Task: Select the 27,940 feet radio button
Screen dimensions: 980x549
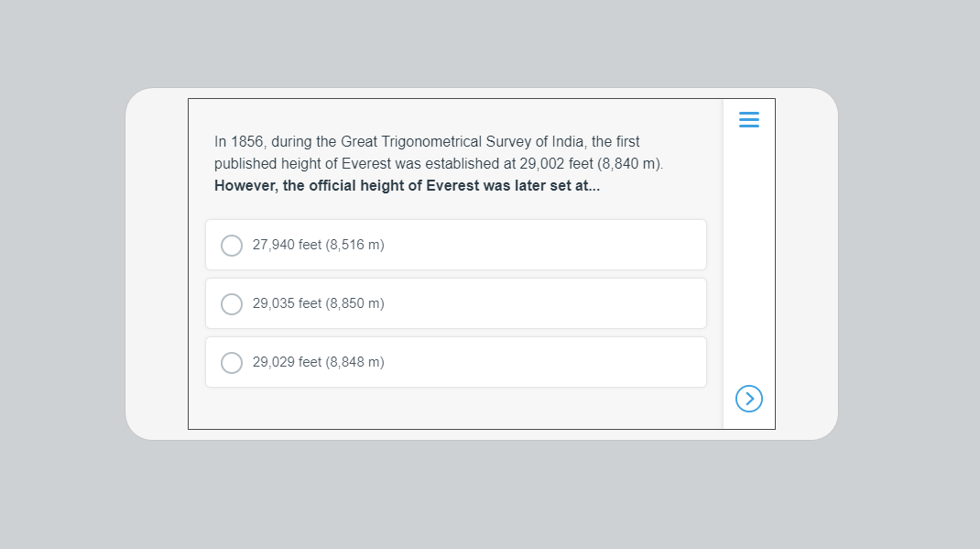Action: coord(232,246)
